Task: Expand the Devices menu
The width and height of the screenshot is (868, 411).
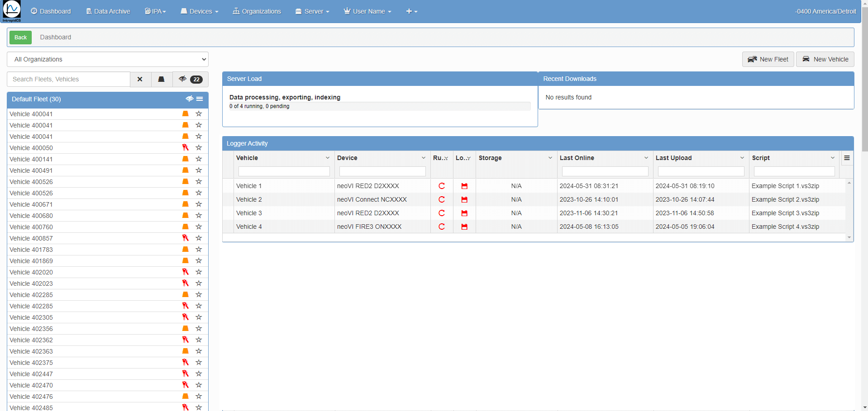Action: pos(200,11)
